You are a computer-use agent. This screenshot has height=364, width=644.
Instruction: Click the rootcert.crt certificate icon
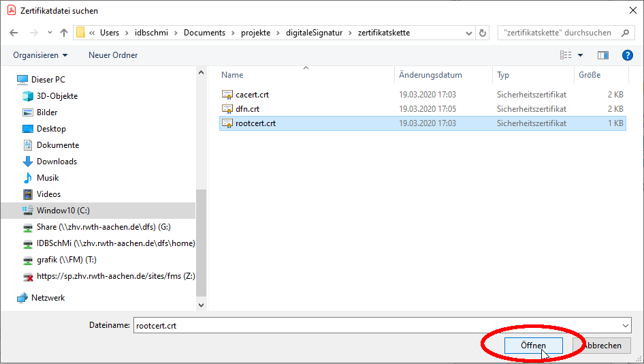tap(227, 123)
